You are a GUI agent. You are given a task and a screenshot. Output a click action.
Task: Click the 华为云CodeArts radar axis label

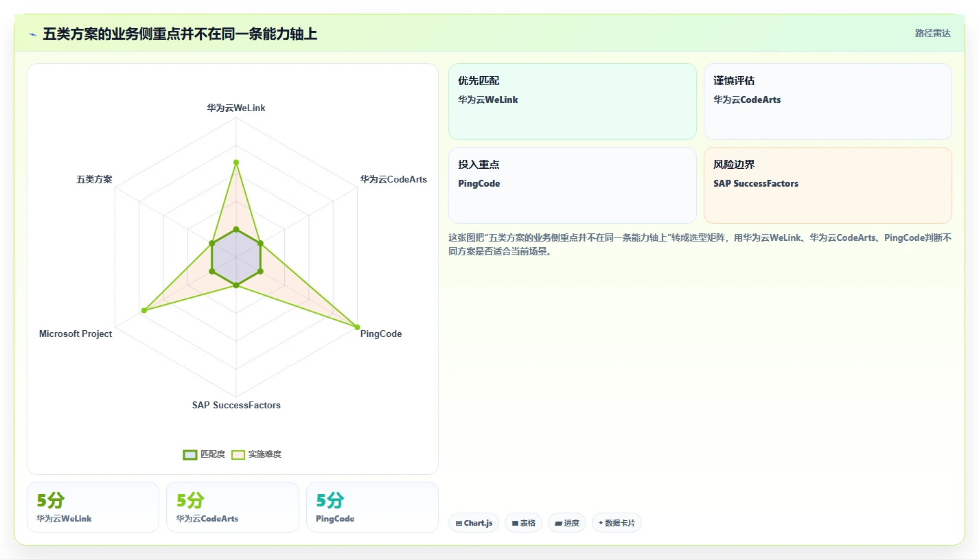pos(393,179)
